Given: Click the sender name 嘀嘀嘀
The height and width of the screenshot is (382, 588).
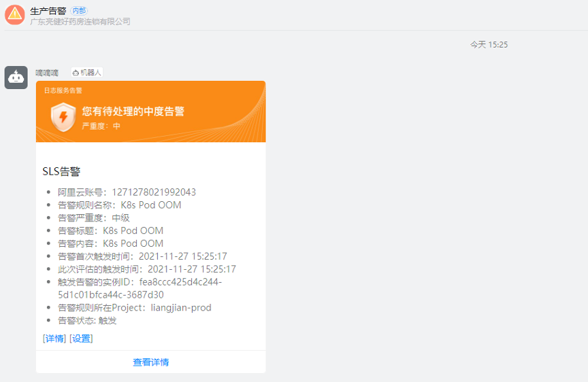Looking at the screenshot, I should coord(47,73).
